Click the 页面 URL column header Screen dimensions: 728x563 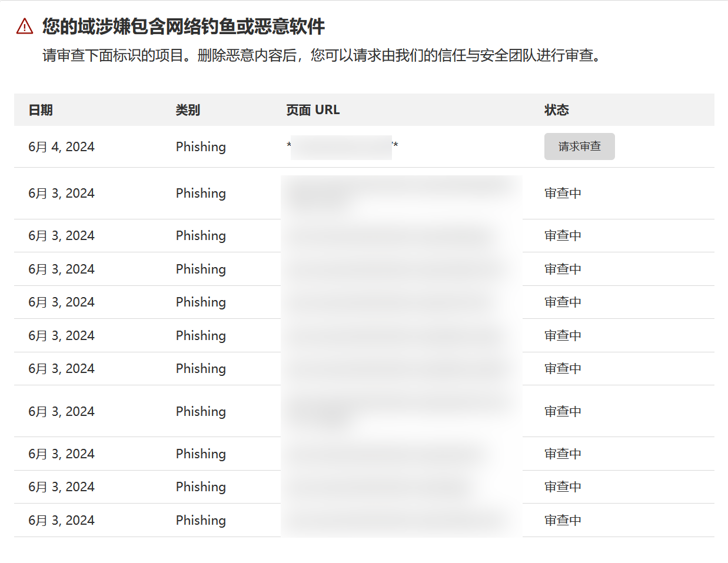313,110
